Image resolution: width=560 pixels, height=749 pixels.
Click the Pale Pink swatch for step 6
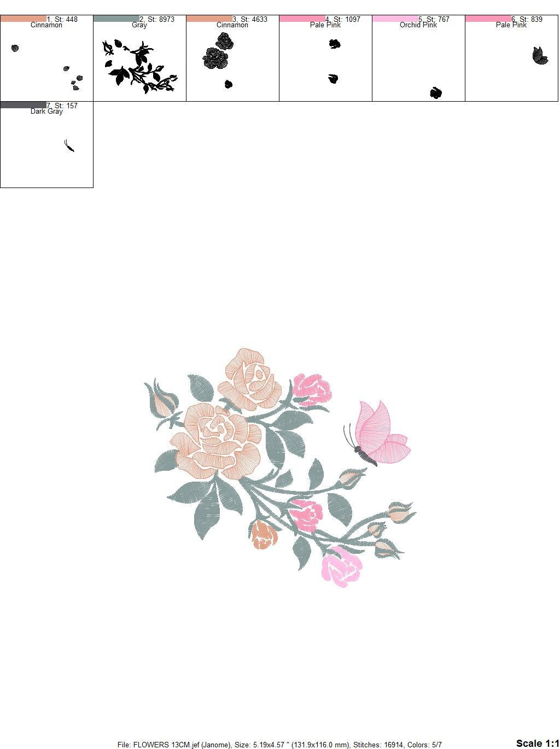click(x=488, y=19)
